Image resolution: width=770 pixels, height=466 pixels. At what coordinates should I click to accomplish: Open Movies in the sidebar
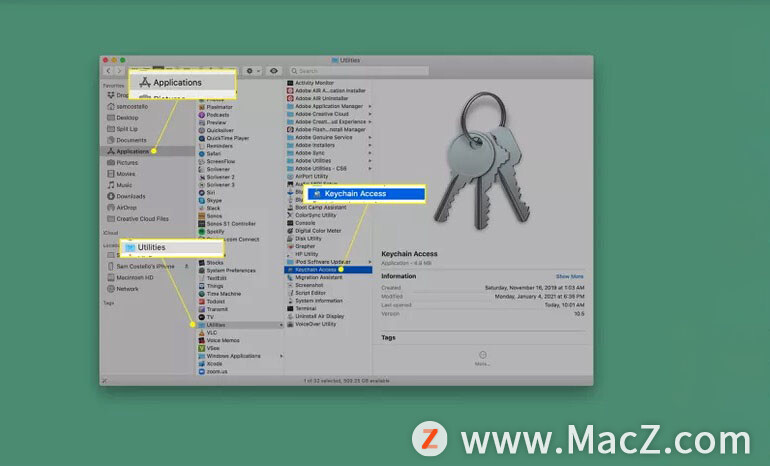pos(121,174)
